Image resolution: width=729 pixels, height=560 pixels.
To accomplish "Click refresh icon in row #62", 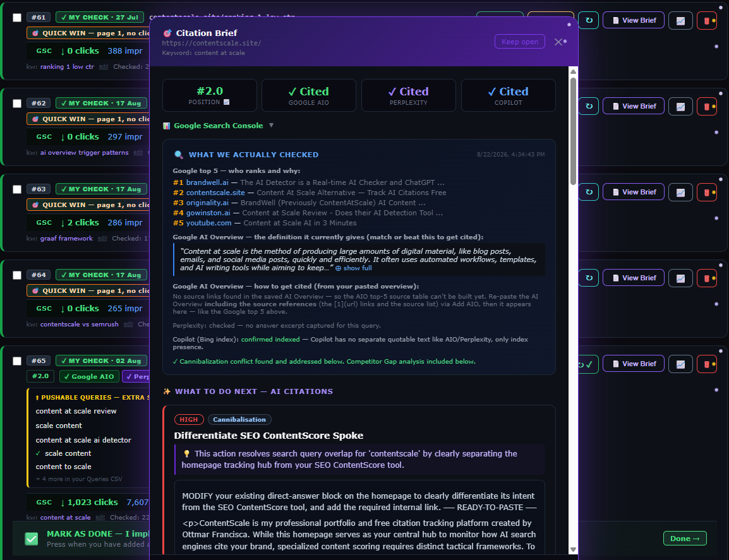I will point(589,107).
